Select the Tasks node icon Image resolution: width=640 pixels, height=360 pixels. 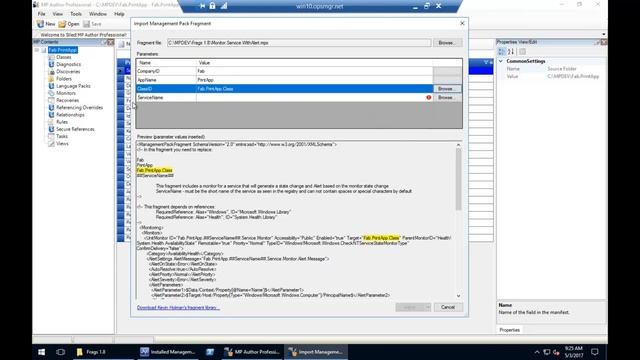(x=51, y=136)
